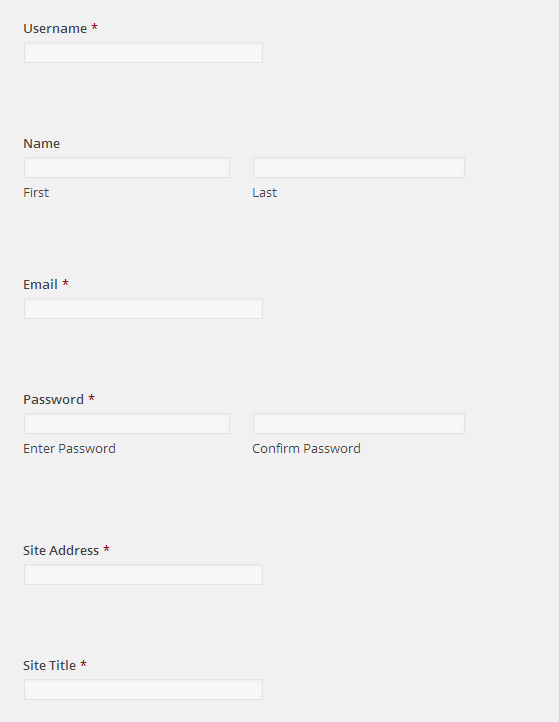Click the Confirm Password sub-label

306,448
